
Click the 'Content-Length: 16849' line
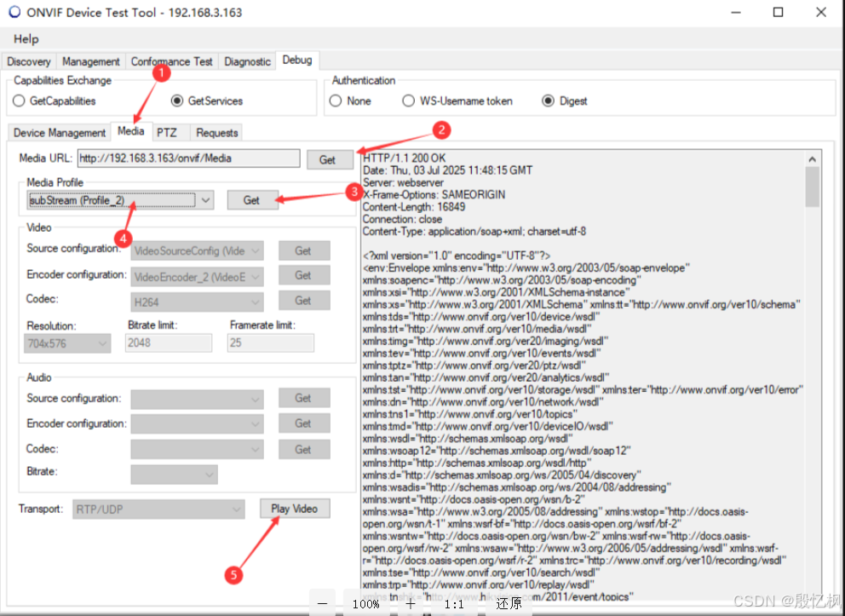[414, 207]
